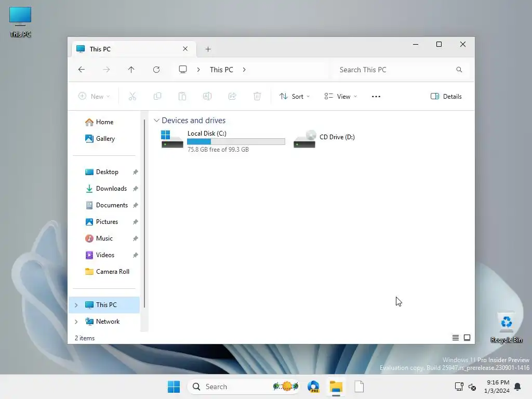Click the monitor icon in address bar
Image resolution: width=532 pixels, height=399 pixels.
click(183, 70)
